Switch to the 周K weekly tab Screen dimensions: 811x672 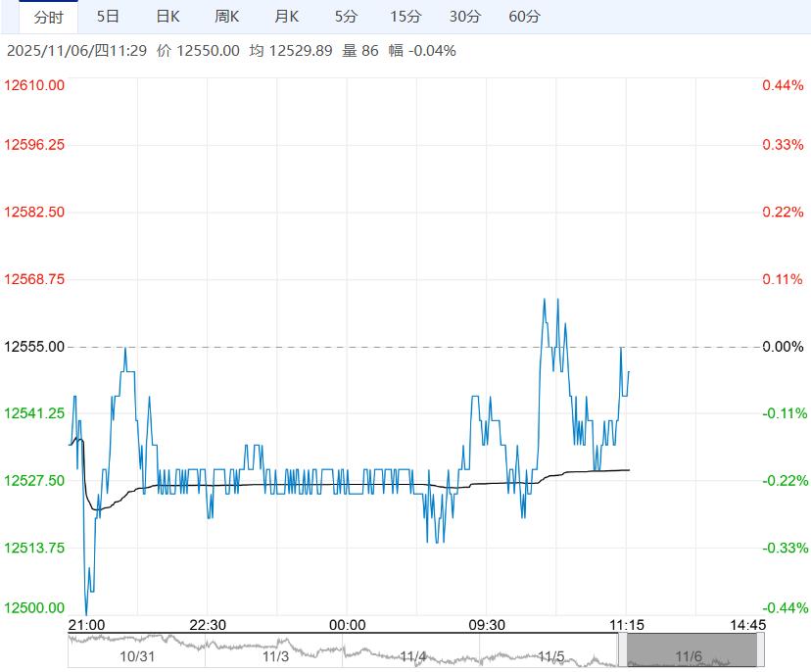[227, 17]
